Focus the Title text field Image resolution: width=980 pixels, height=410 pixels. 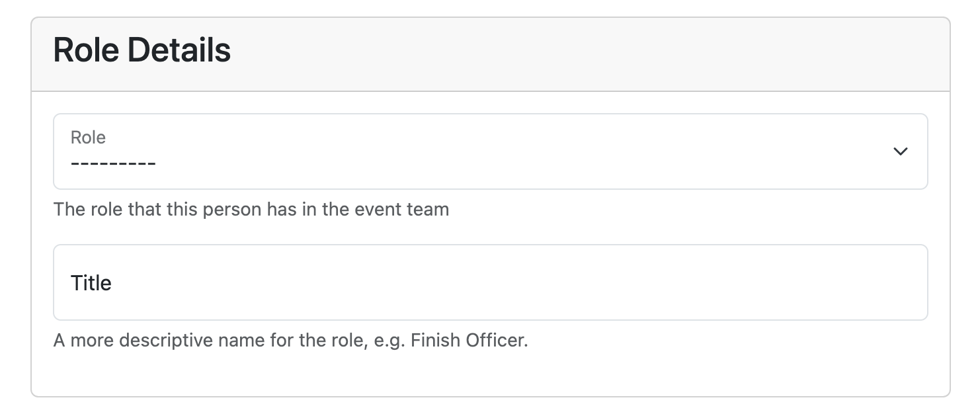(x=491, y=283)
